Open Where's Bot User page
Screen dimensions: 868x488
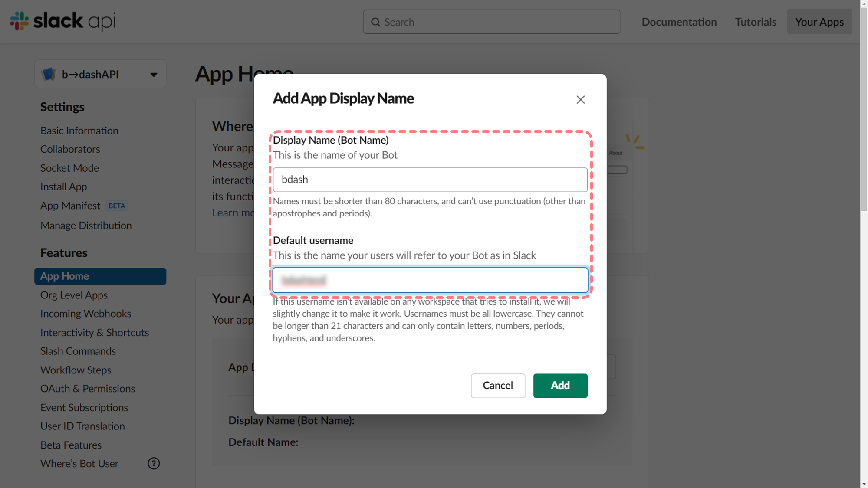coord(79,464)
